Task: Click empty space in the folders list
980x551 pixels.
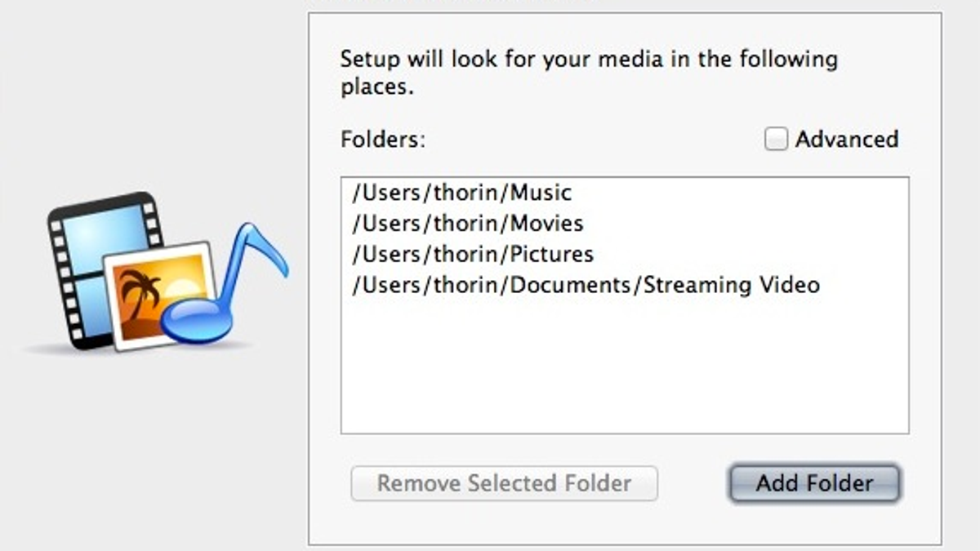Action: [625, 367]
